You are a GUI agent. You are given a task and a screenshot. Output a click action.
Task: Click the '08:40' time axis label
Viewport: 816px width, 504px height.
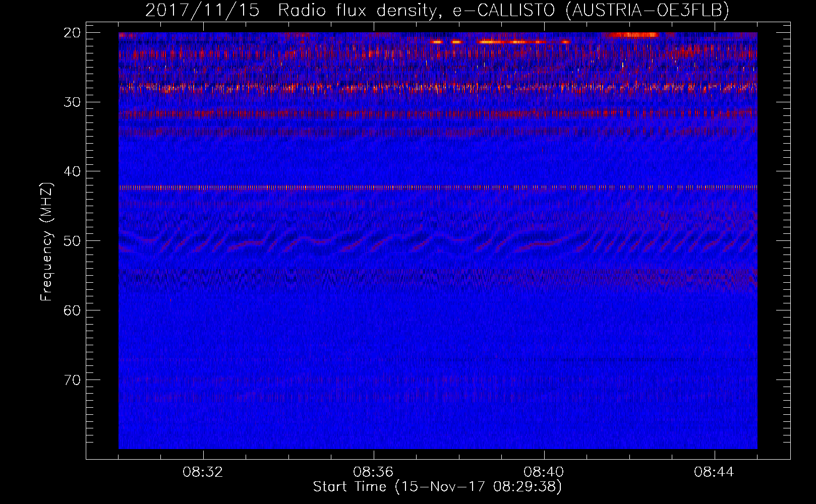tap(544, 472)
